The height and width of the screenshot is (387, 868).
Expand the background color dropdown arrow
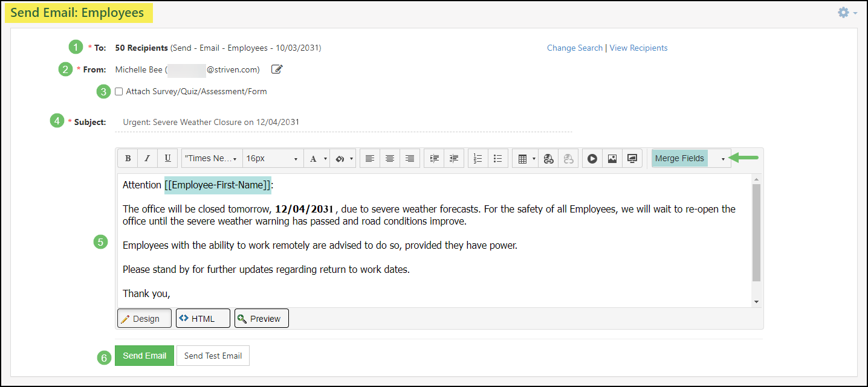click(352, 159)
